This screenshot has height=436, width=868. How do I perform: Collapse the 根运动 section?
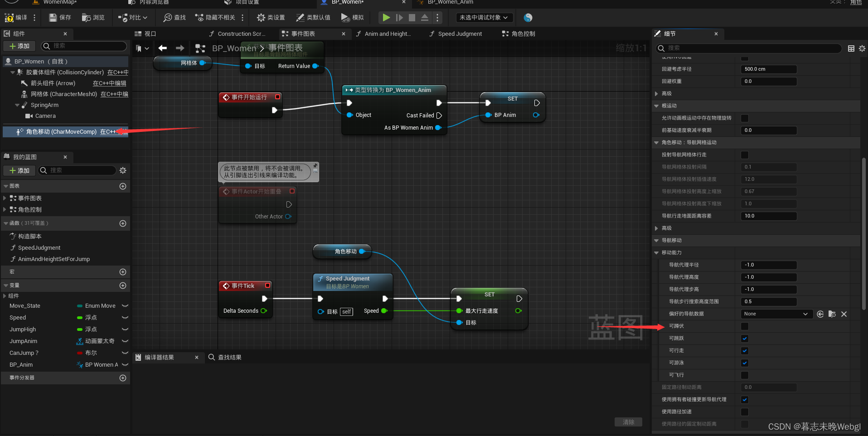[x=656, y=106]
